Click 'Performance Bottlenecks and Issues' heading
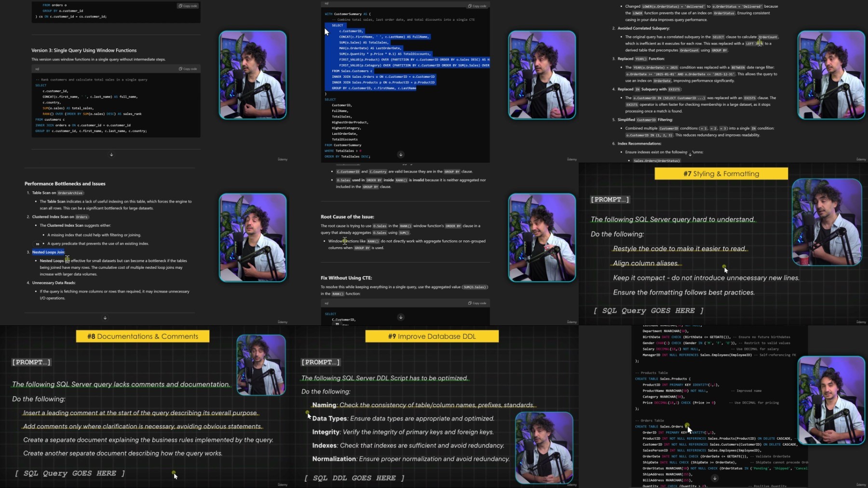Screen dimensions: 868x488 (65, 183)
